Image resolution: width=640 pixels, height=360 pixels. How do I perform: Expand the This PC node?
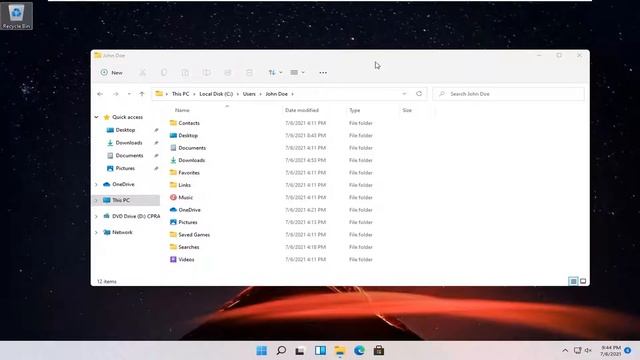pos(96,200)
